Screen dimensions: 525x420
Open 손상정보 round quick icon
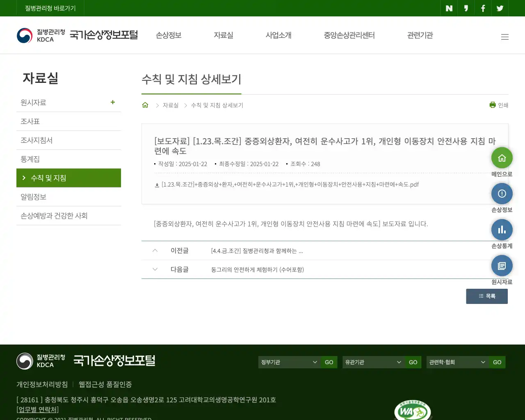click(502, 194)
